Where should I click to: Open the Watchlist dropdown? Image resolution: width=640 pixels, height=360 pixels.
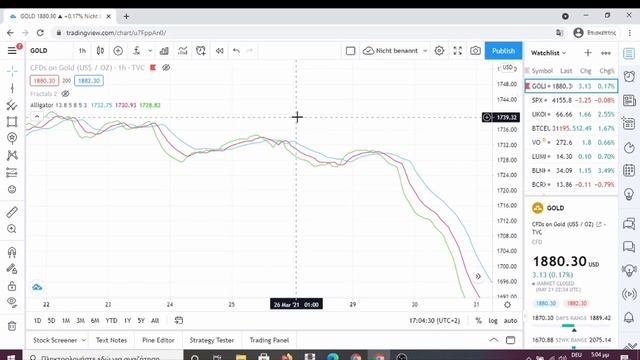pyautogui.click(x=548, y=53)
